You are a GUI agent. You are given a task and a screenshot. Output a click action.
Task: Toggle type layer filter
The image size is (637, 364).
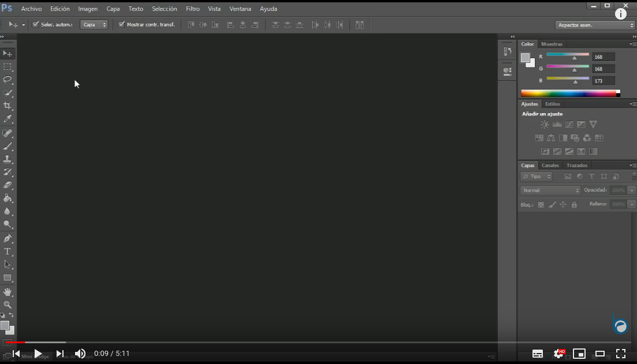[591, 177]
